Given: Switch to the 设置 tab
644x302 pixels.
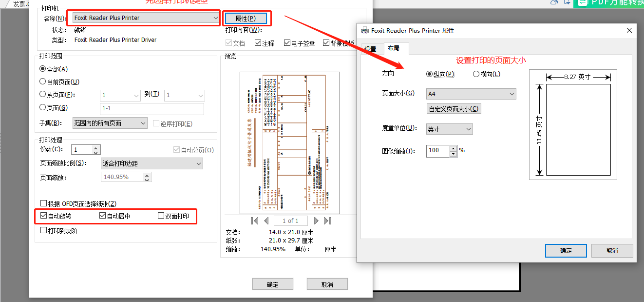Looking at the screenshot, I should click(370, 49).
